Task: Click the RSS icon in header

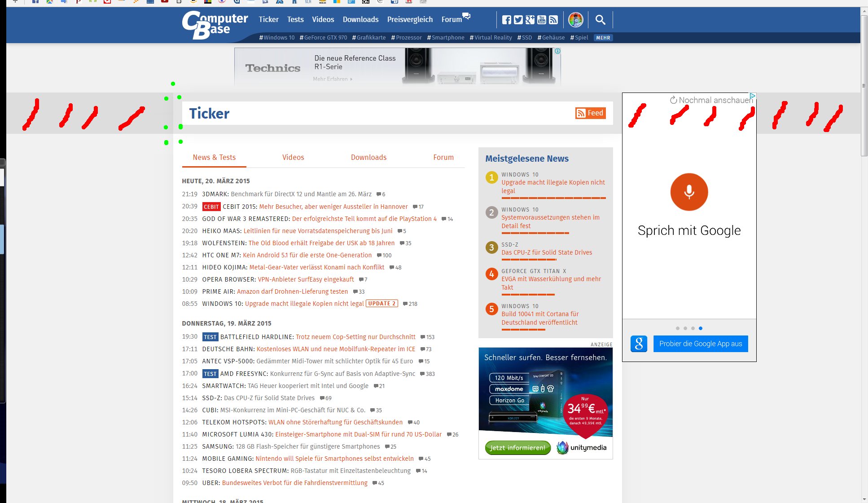Action: click(553, 20)
